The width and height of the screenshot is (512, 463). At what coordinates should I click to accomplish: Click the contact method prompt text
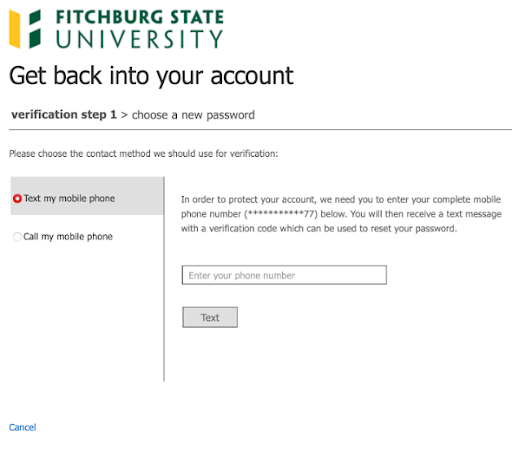143,154
